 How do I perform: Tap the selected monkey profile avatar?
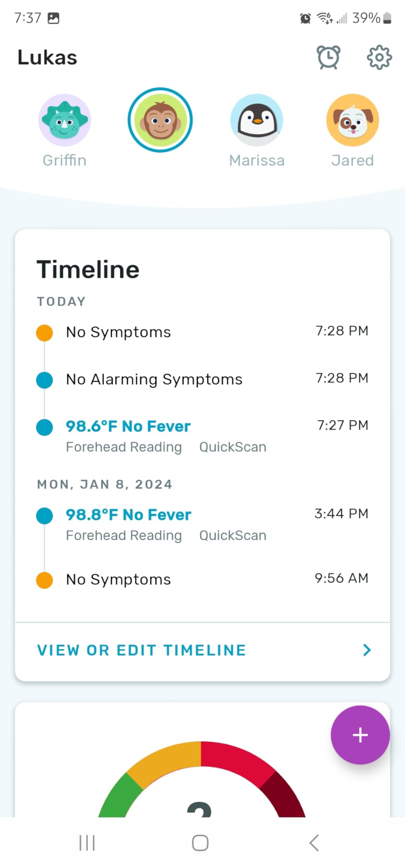[x=160, y=120]
